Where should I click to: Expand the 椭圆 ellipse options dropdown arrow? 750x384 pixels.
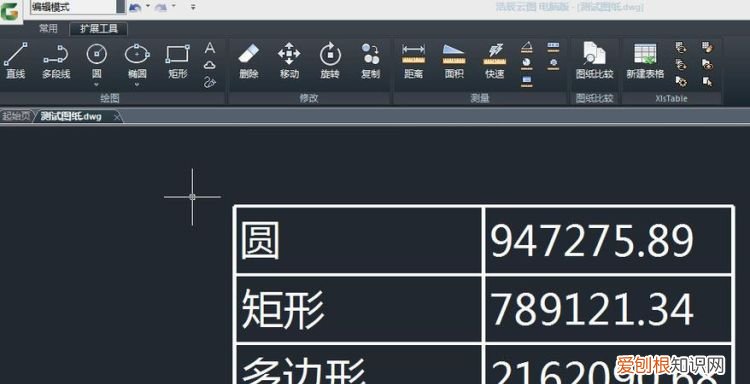click(x=137, y=85)
